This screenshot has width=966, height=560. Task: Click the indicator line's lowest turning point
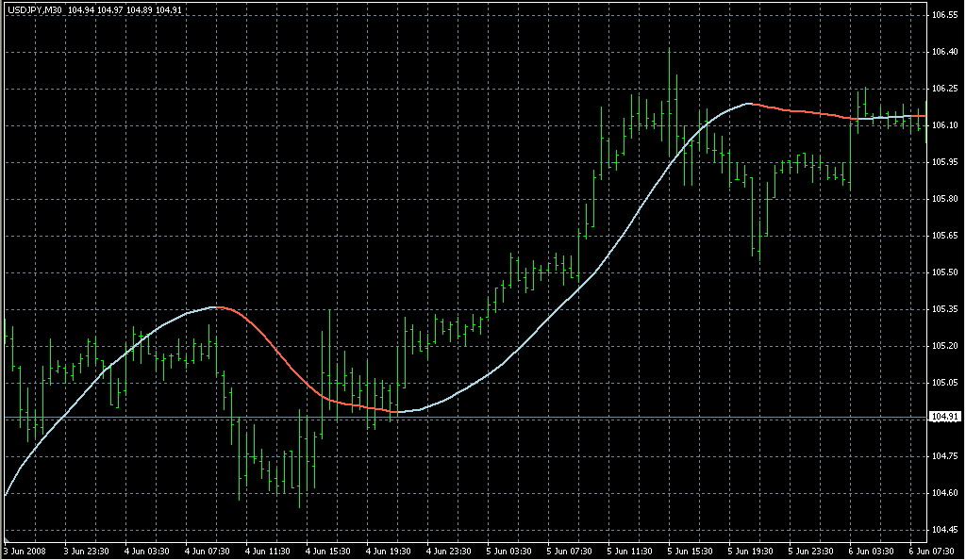[x=398, y=412]
